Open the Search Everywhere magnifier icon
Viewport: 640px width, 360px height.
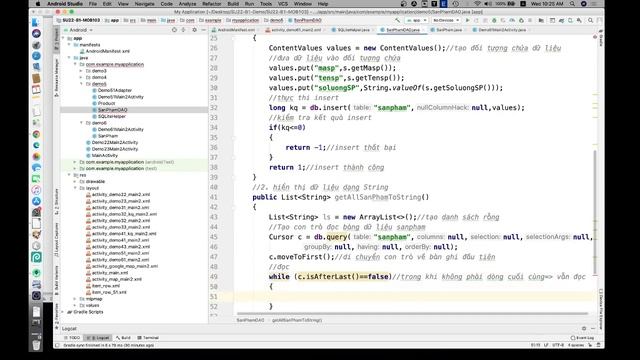(590, 20)
